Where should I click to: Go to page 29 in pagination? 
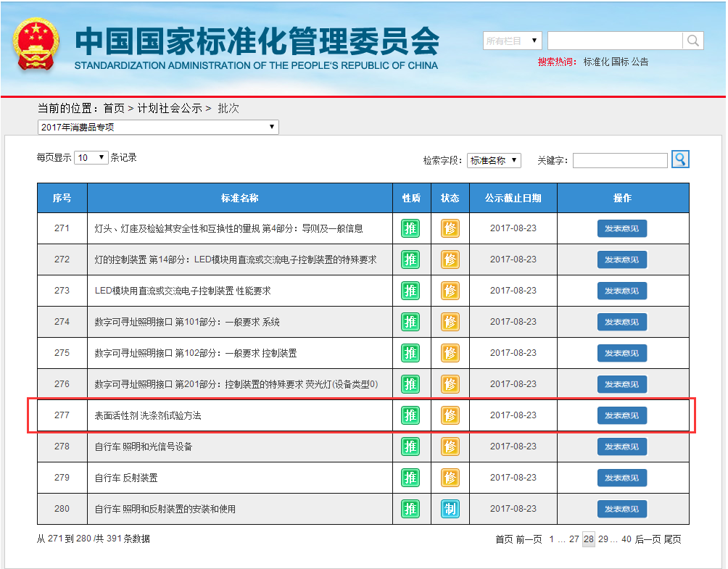tap(603, 539)
